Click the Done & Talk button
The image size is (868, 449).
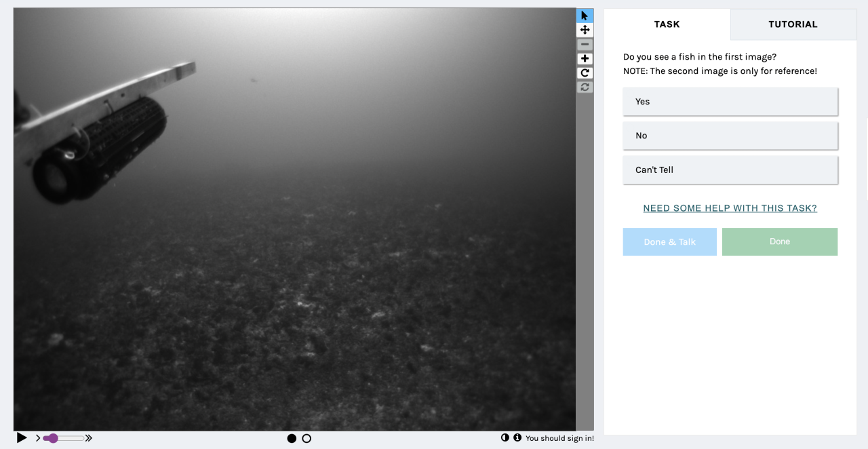coord(669,241)
